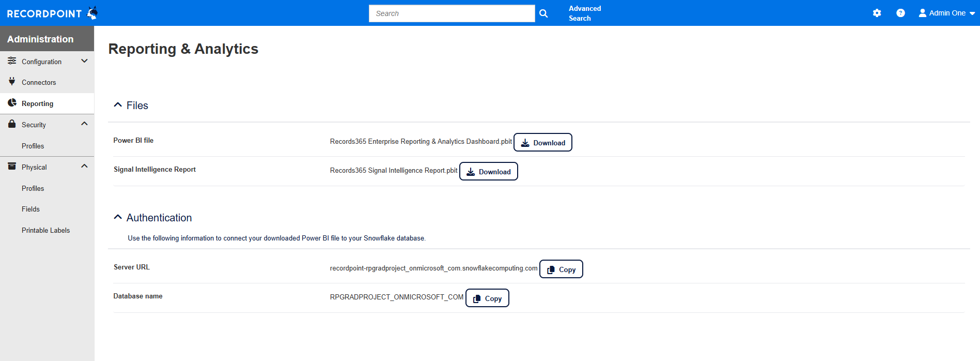Viewport: 980px width, 361px height.
Task: Open Printable Labels in the sidebar
Action: tap(45, 230)
